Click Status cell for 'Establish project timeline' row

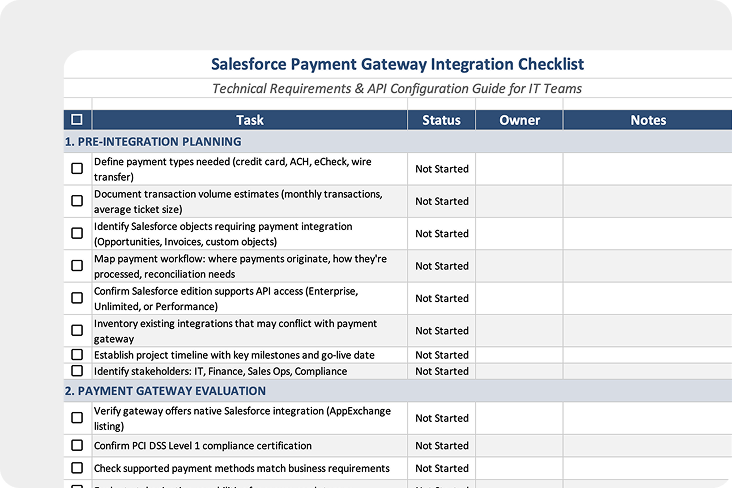442,355
